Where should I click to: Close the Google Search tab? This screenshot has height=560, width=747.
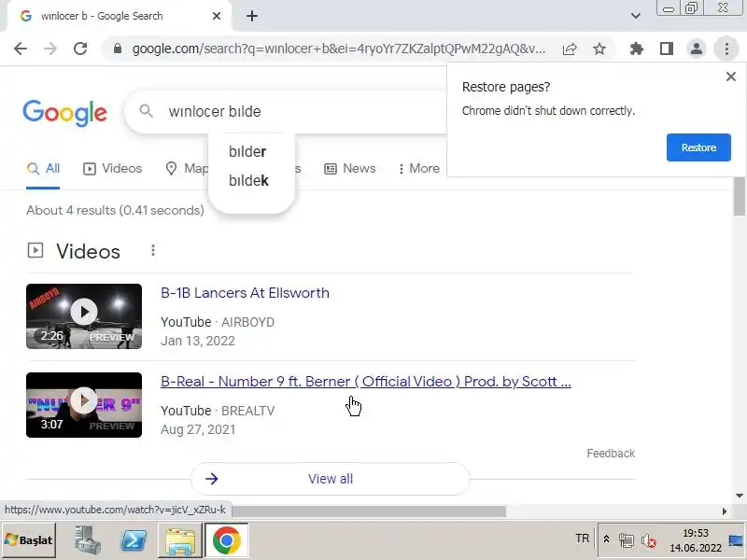(217, 16)
